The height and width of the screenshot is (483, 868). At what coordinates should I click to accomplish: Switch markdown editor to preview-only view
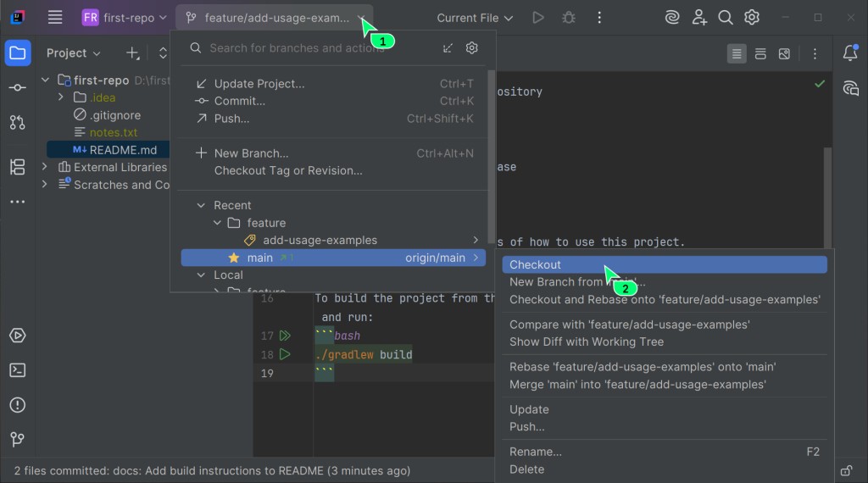(x=784, y=53)
